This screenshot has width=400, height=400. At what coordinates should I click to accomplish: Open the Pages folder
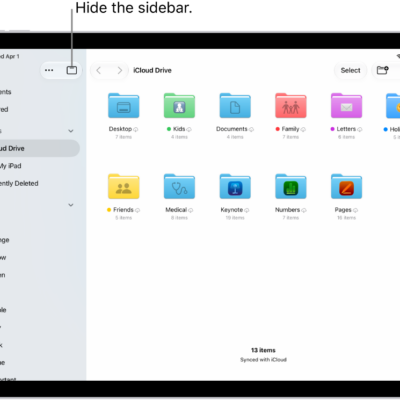[x=346, y=186]
